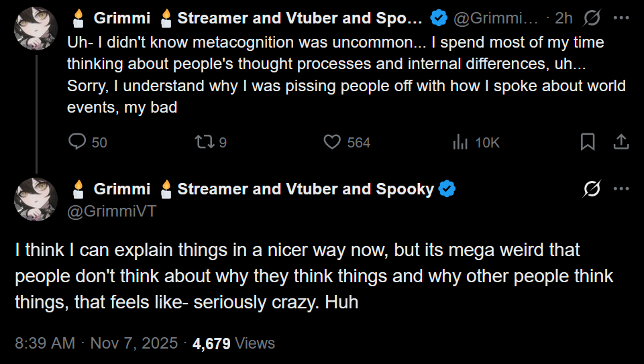The height and width of the screenshot is (364, 644).
Task: Click verified badge on second tweet
Action: click(447, 189)
